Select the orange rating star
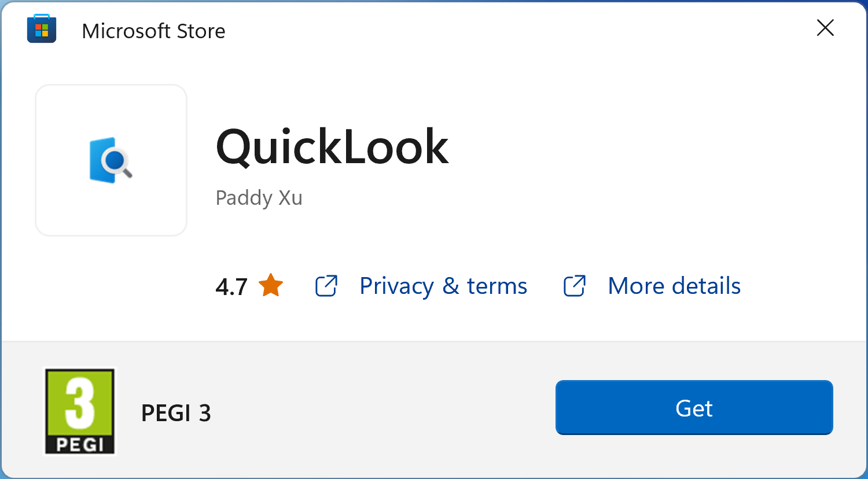Screen dimensions: 868x479 point(270,285)
